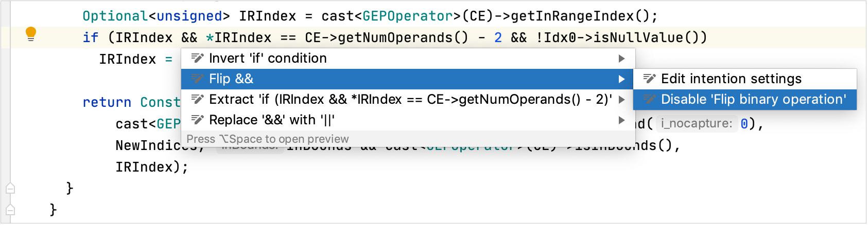Open Edit intention settings
Viewport: 868px width, 225px height.
[731, 79]
